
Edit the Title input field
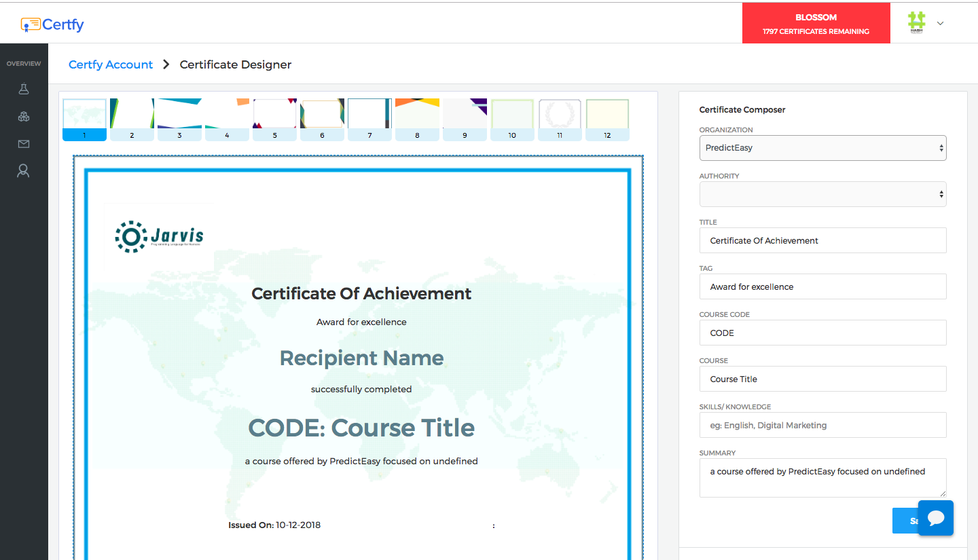pos(822,240)
